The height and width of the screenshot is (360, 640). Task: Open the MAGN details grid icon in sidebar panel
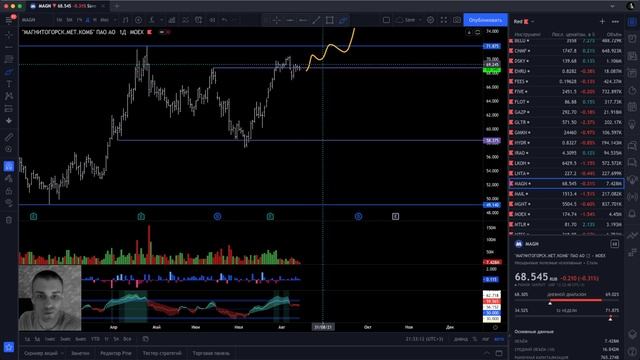click(614, 244)
